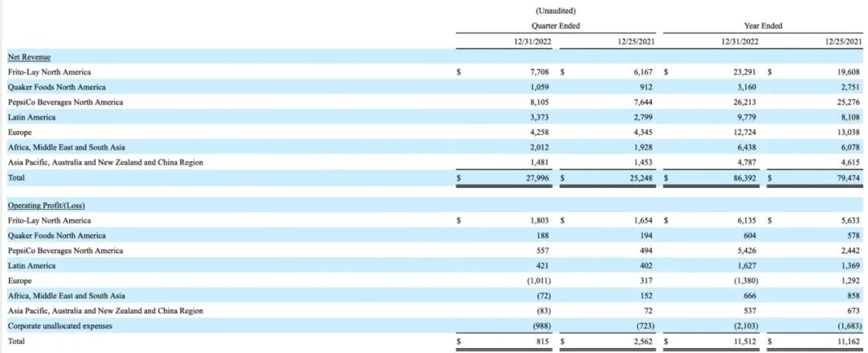
Task: Select the cell showing 4,615
Action: click(851, 162)
